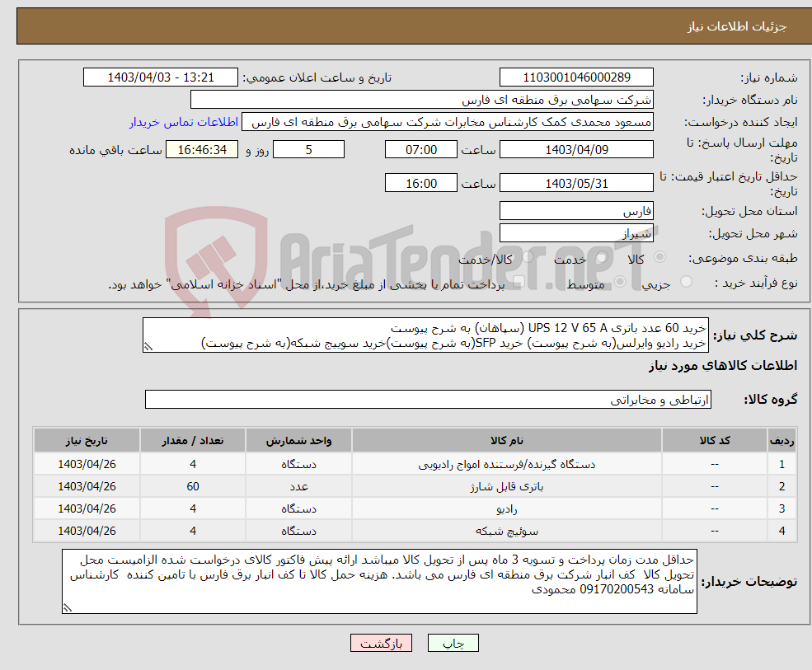812x670 pixels.
Task: Select the خدمت radio button
Action: coord(601,257)
